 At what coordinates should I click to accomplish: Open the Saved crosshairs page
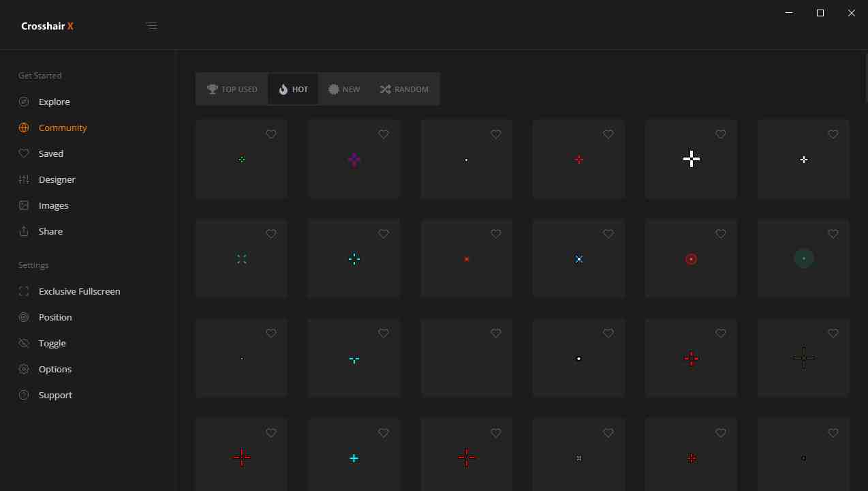(51, 153)
